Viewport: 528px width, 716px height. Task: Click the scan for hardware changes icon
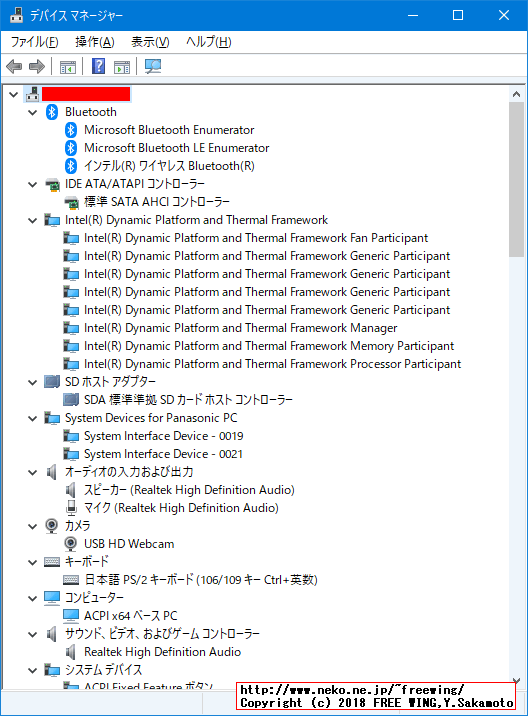click(x=153, y=67)
